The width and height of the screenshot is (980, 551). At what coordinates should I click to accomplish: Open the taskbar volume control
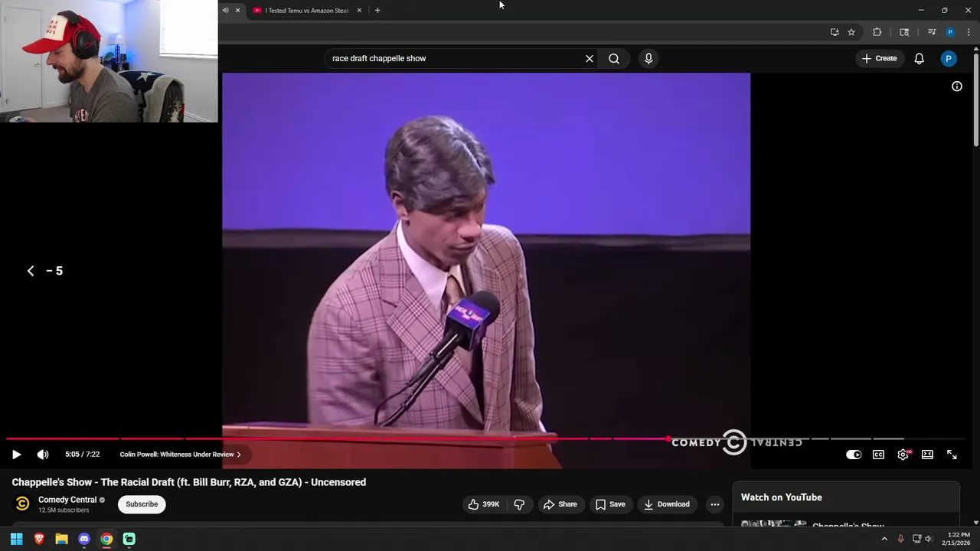929,539
